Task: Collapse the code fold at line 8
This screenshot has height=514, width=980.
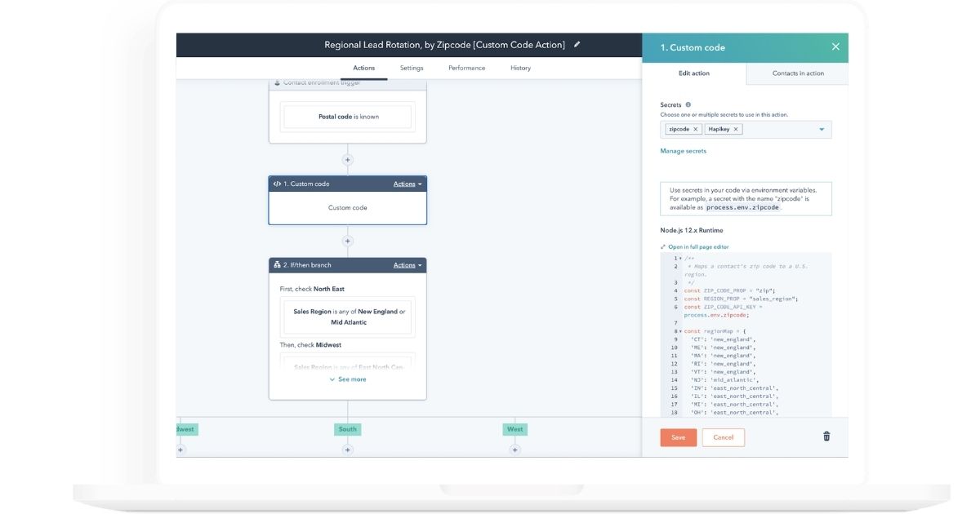Action: pyautogui.click(x=680, y=331)
